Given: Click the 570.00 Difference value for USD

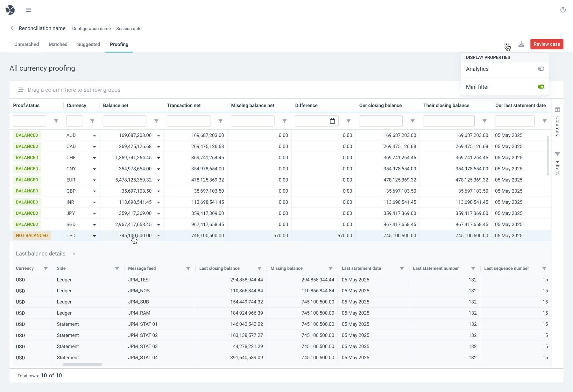Looking at the screenshot, I should pos(345,236).
